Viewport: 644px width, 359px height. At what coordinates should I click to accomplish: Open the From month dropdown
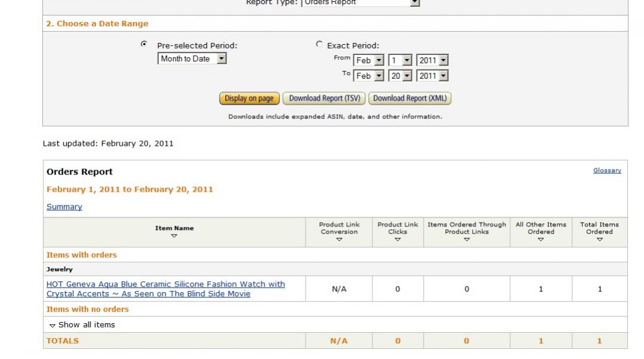(378, 60)
